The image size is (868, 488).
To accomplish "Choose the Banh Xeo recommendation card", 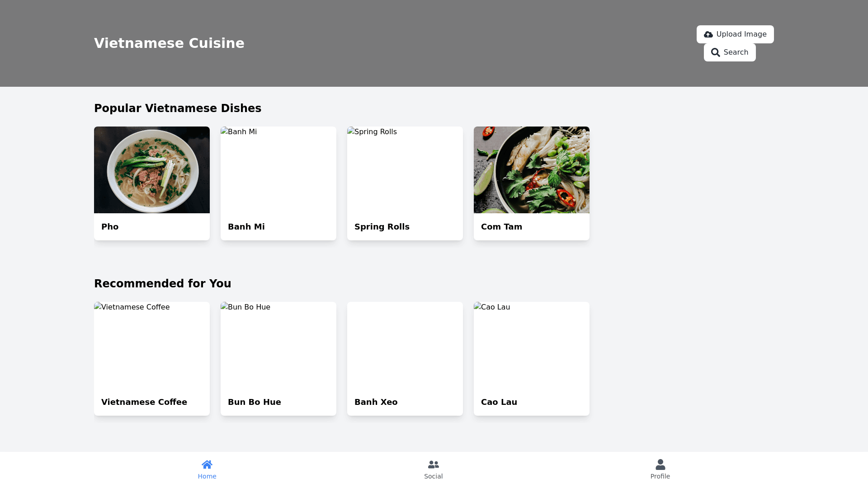I will click(x=405, y=359).
